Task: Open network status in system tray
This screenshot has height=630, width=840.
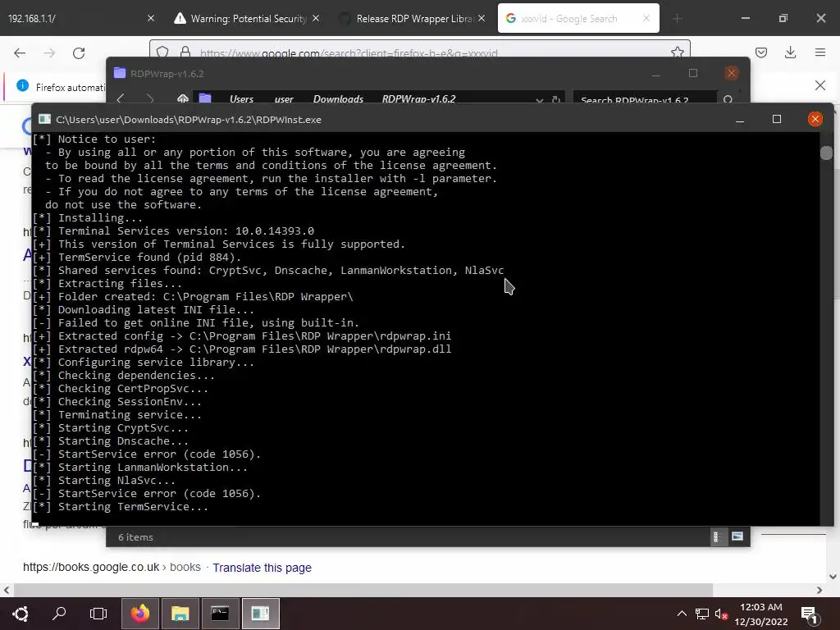Action: [702, 614]
